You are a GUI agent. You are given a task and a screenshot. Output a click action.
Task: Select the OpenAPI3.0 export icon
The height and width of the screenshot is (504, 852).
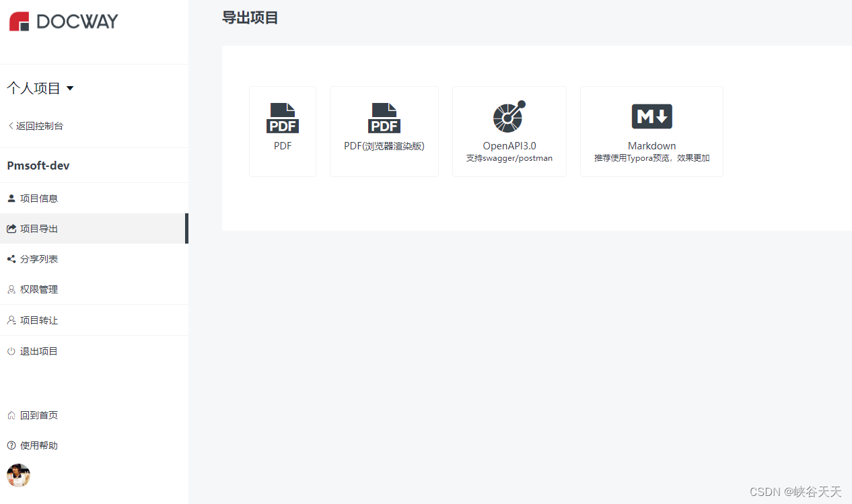pyautogui.click(x=509, y=116)
